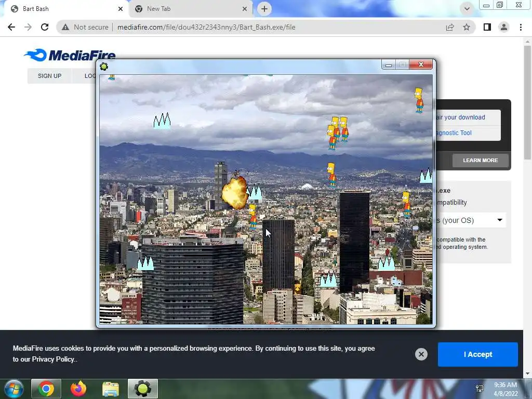Viewport: 532px width, 399px height.
Task: Click the network tray icon
Action: coord(480,389)
